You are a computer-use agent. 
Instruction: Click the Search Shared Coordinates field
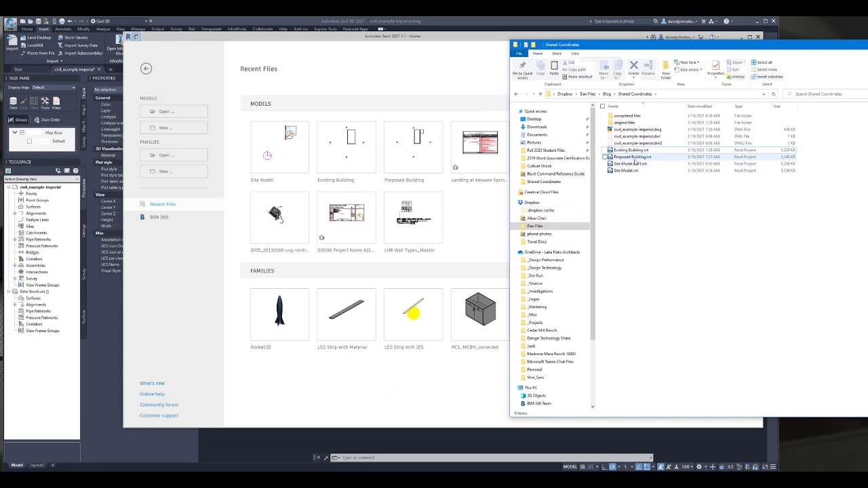click(x=826, y=94)
